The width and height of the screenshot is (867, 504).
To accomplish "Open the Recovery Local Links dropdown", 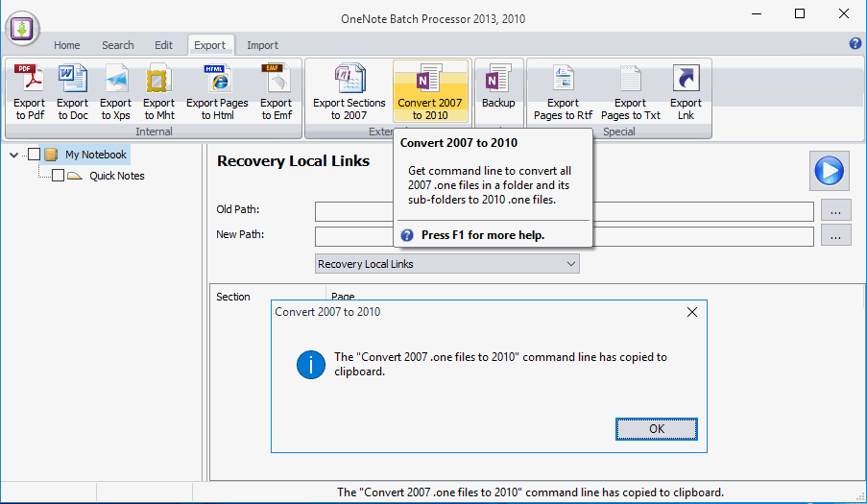I will click(x=446, y=264).
